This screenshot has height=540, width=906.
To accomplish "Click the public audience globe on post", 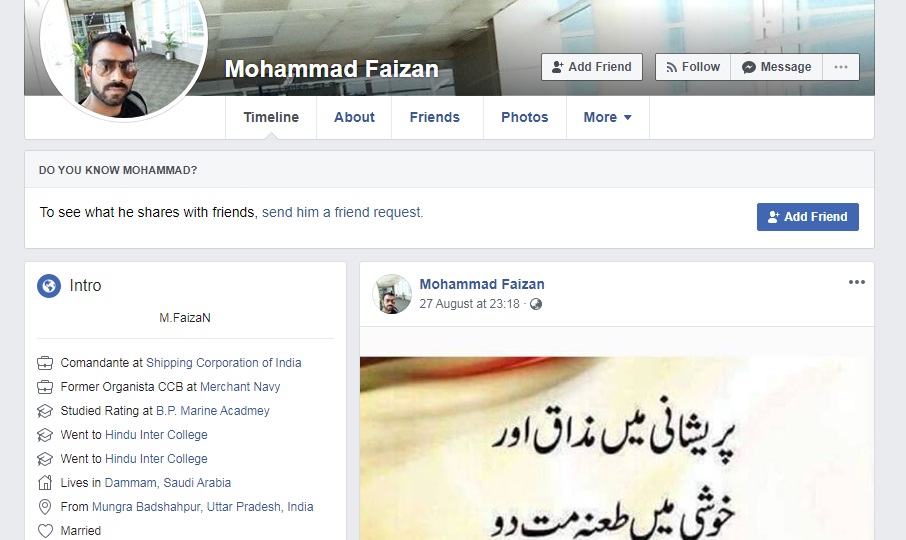I will click(536, 304).
